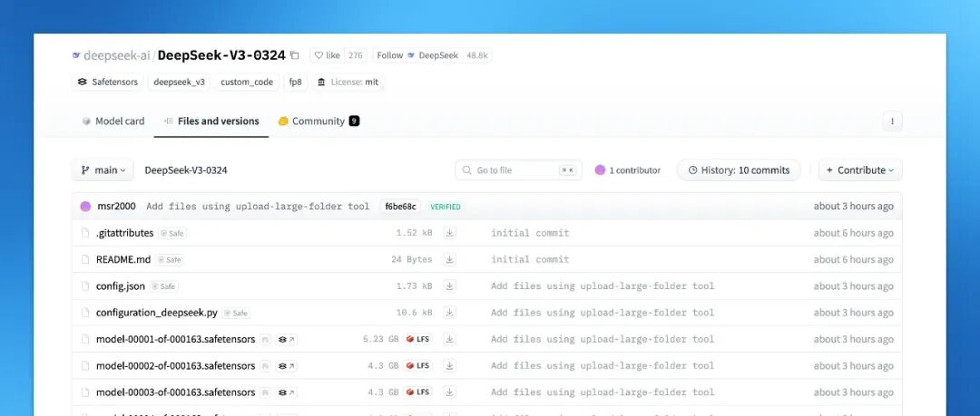Viewport: 980px width, 416px height.
Task: Switch to the Community tab
Action: [x=318, y=121]
